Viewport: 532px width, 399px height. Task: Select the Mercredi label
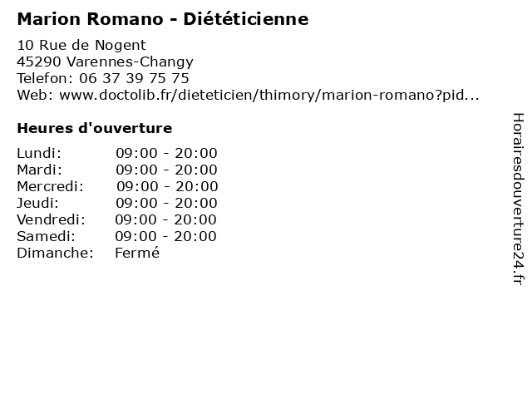point(50,186)
